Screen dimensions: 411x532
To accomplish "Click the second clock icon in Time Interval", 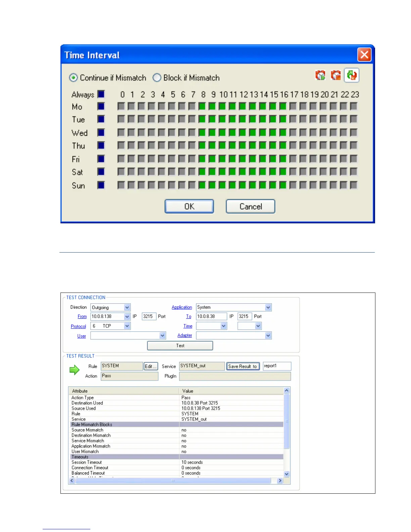I will coord(336,75).
